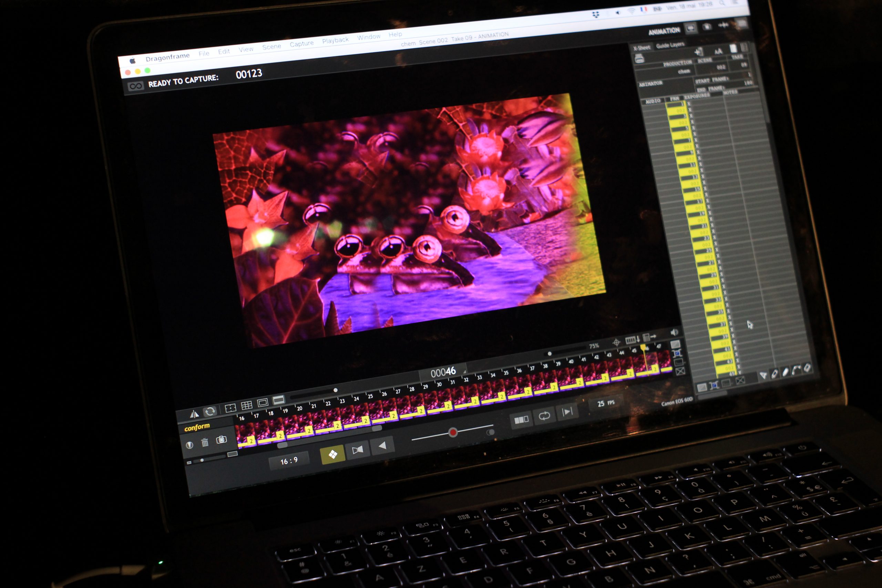Select the pencil drawing tool
The width and height of the screenshot is (882, 588).
click(x=775, y=373)
